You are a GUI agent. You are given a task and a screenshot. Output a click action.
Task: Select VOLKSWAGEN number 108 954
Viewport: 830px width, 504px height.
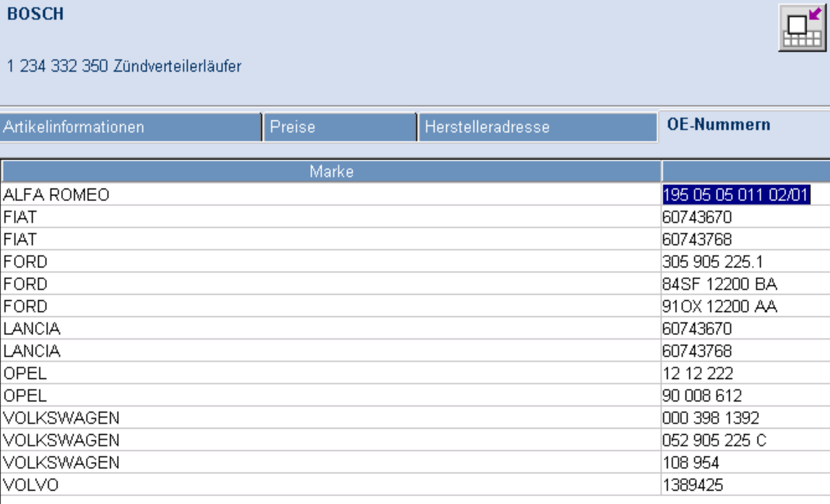tap(691, 462)
